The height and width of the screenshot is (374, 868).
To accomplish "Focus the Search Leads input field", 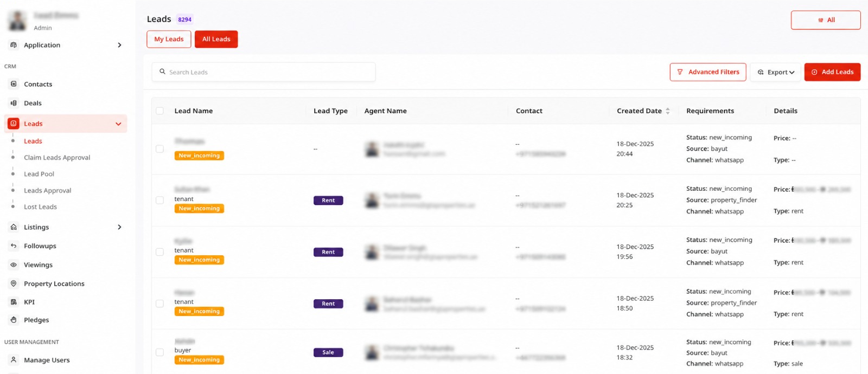I will (x=264, y=72).
